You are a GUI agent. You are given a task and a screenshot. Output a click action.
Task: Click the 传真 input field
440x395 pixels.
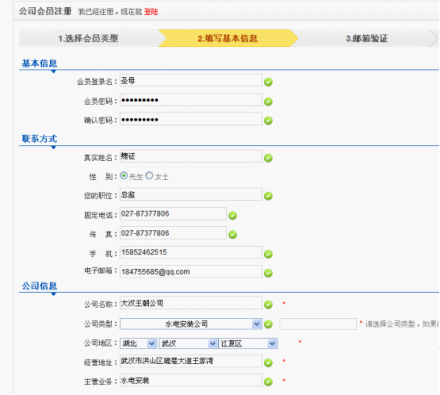(173, 233)
